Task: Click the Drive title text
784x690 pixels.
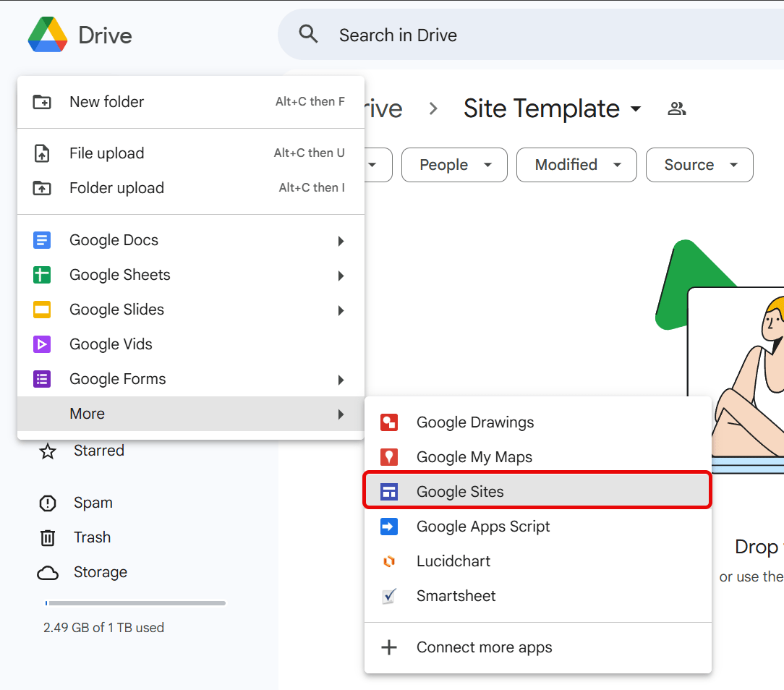Action: pyautogui.click(x=105, y=35)
